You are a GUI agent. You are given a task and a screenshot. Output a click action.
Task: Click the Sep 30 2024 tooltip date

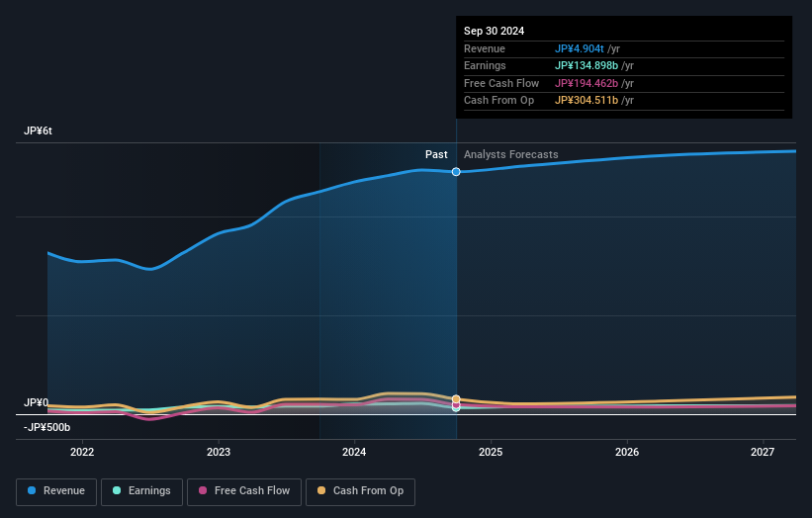[495, 31]
